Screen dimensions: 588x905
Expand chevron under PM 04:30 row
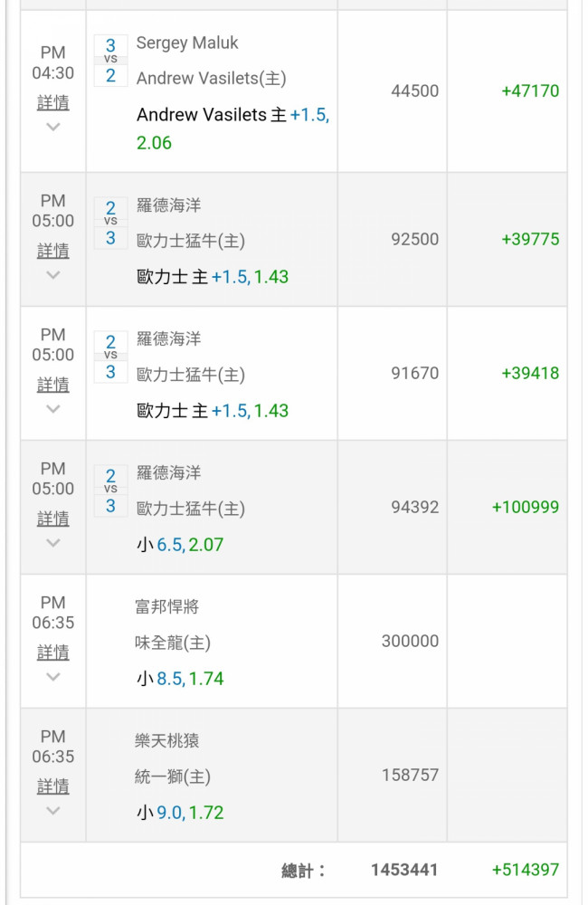point(53,127)
